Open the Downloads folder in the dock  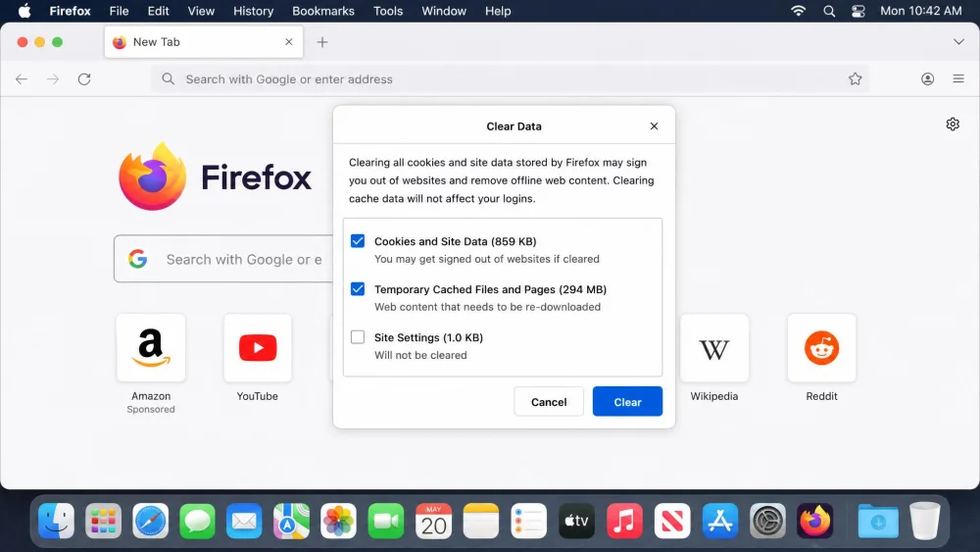877,520
